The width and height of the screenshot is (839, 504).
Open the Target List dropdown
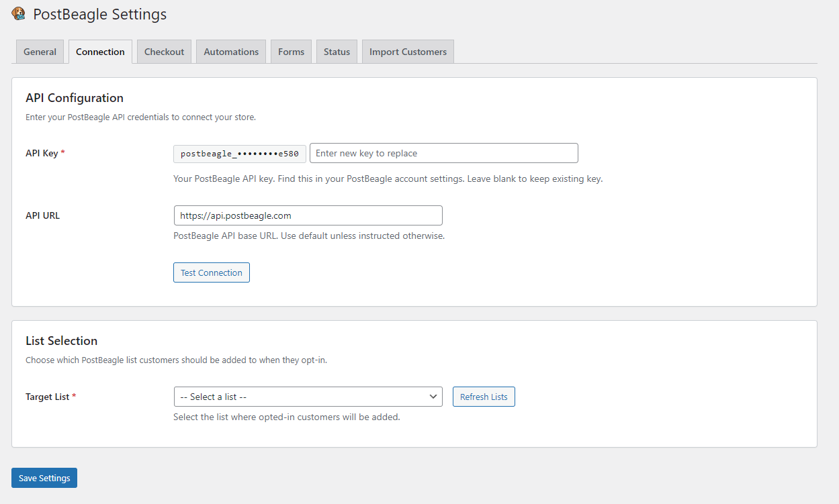pyautogui.click(x=308, y=397)
